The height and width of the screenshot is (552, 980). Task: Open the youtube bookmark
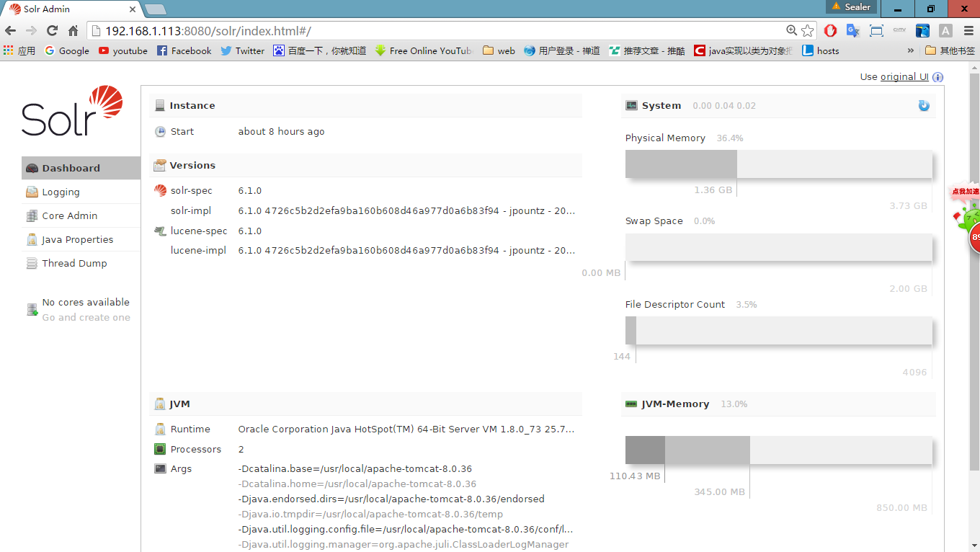click(x=122, y=51)
